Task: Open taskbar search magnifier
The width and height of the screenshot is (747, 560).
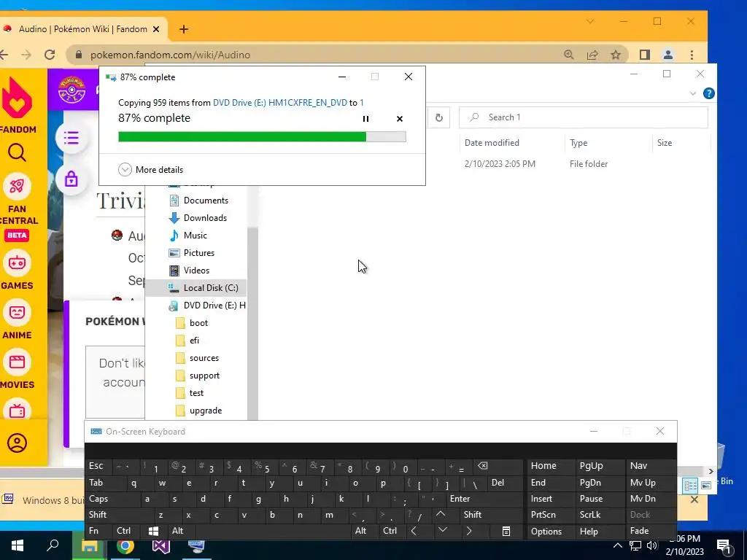Action: coord(53,545)
